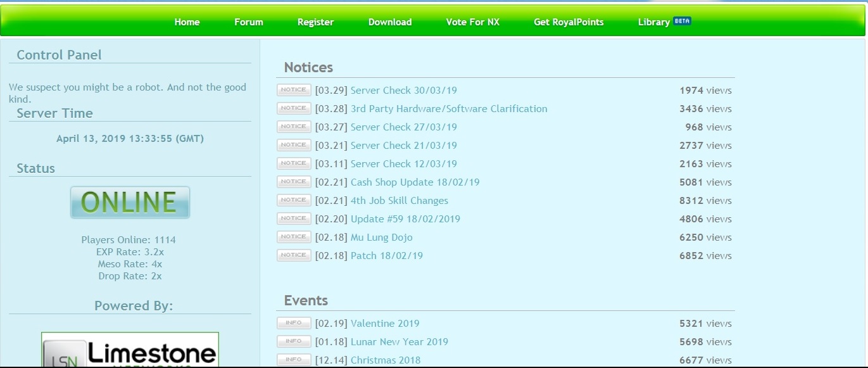Click the NOTICE badge beside 4th Job Skill Changes

294,200
